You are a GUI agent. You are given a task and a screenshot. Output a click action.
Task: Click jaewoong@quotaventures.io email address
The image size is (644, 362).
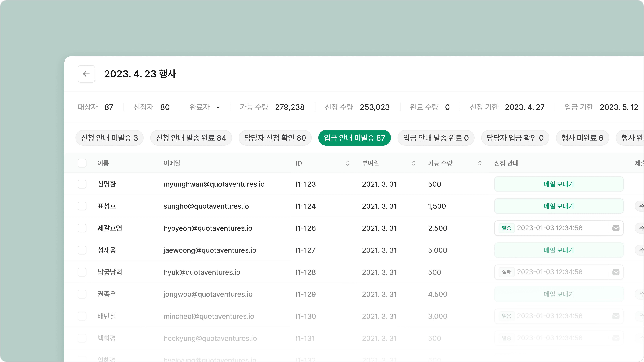210,250
